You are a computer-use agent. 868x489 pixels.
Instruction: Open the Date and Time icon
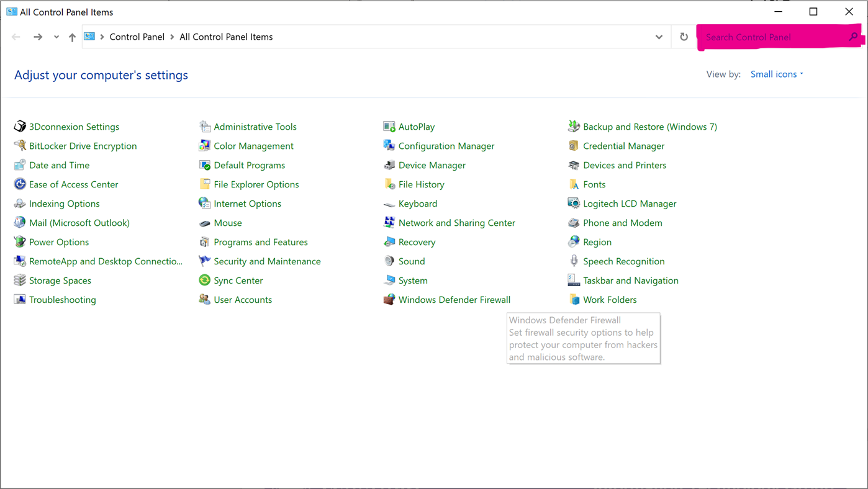[20, 165]
